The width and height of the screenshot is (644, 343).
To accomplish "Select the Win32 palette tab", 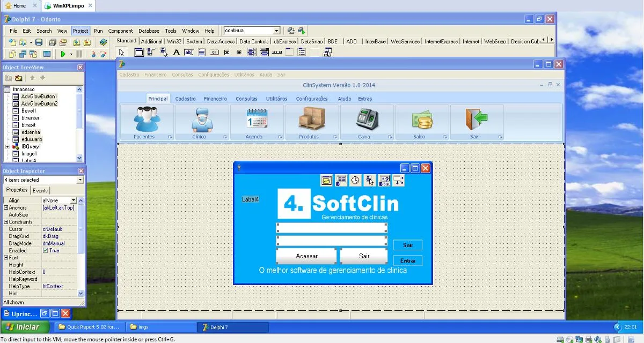I will point(174,41).
